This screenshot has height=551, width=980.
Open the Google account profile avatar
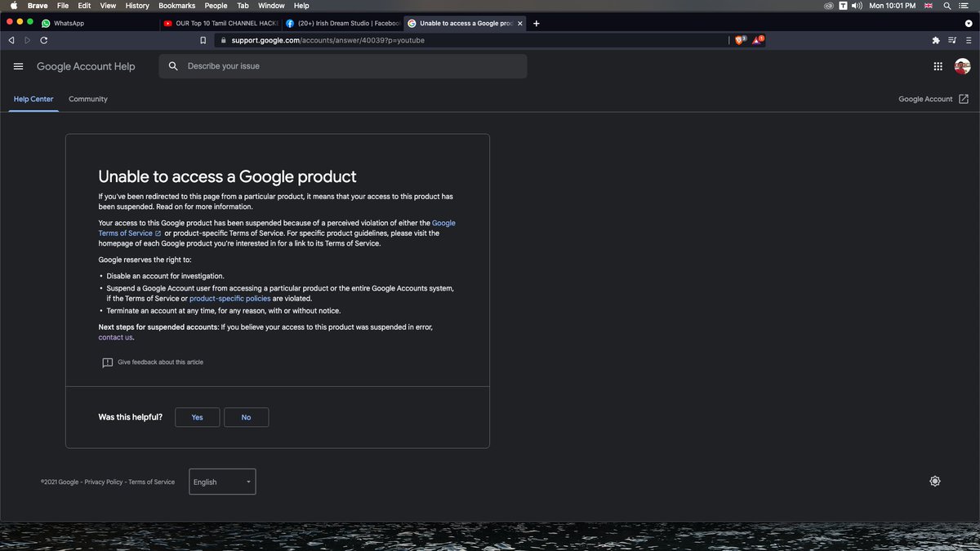click(962, 66)
